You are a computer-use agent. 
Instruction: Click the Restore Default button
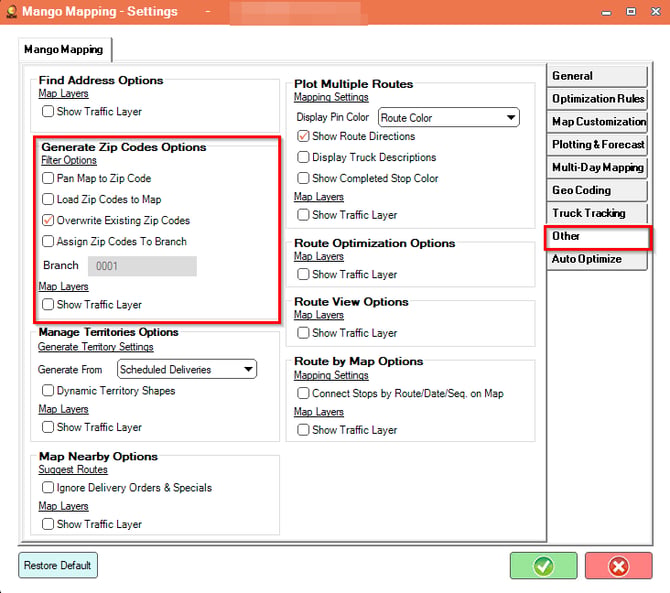coord(58,565)
